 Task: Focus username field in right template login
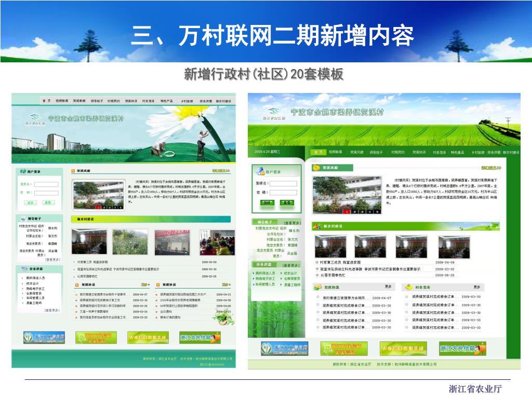(x=283, y=183)
